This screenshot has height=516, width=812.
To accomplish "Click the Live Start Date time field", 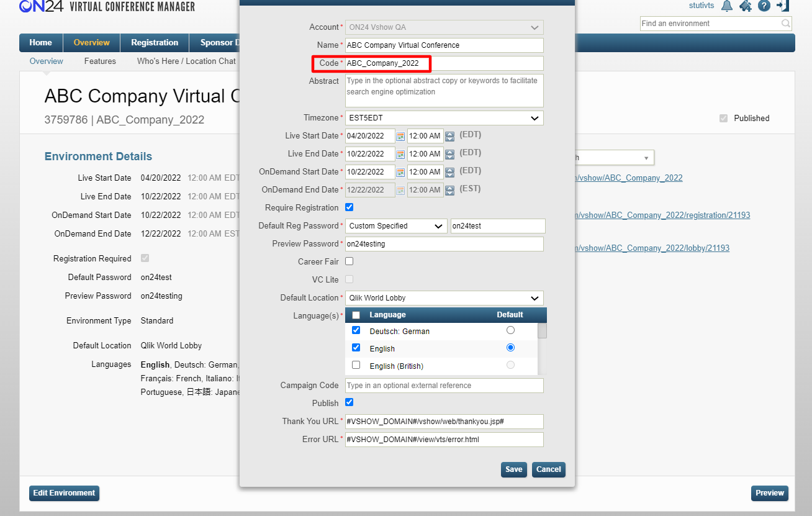I will (x=425, y=136).
